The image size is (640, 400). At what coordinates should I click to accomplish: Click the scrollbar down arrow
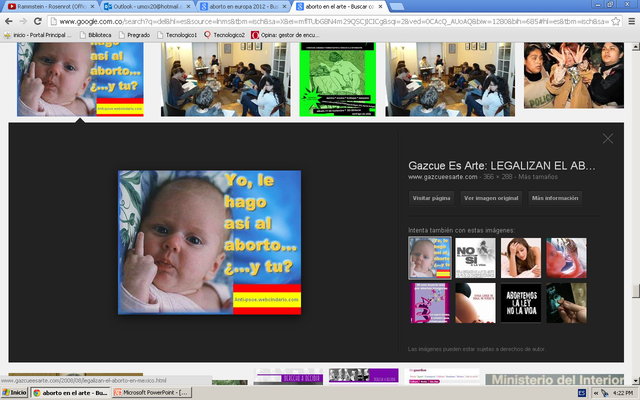pos(636,380)
